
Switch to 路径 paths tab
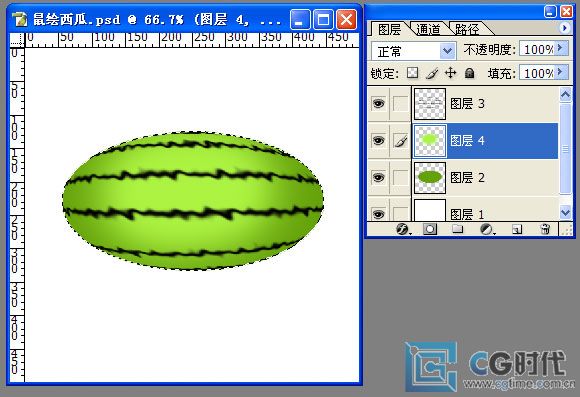point(467,29)
